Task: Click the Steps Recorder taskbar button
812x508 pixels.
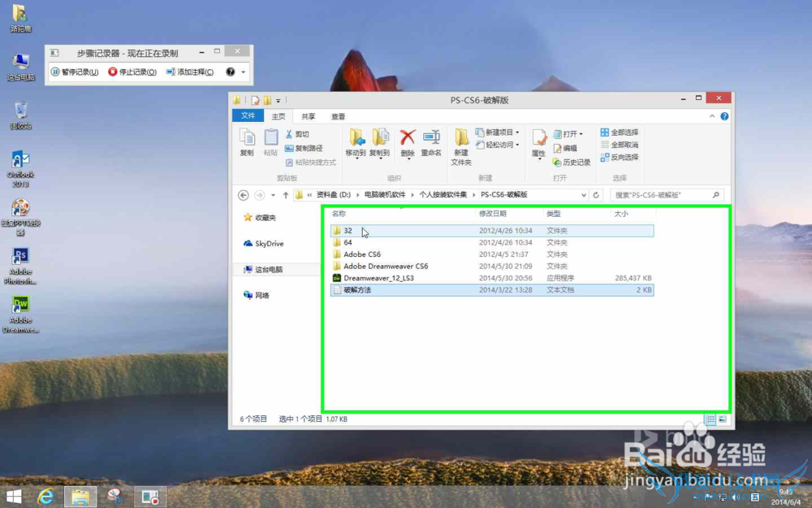Action: (151, 497)
